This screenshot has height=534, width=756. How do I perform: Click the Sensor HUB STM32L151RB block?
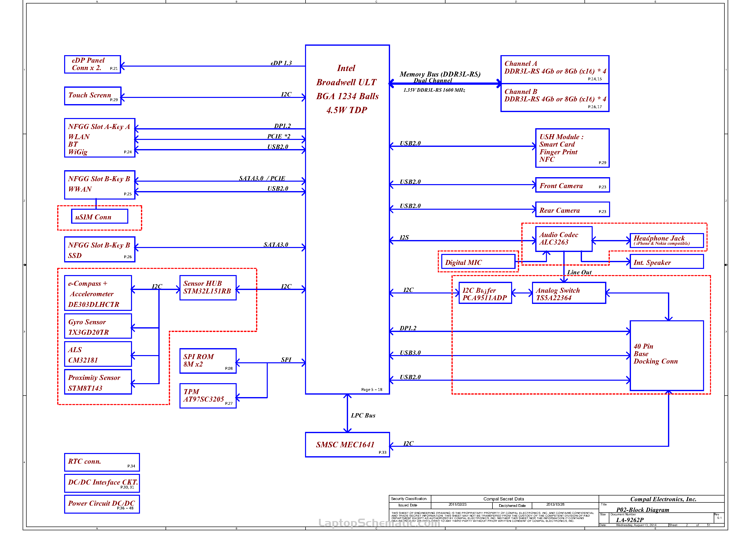pyautogui.click(x=208, y=288)
